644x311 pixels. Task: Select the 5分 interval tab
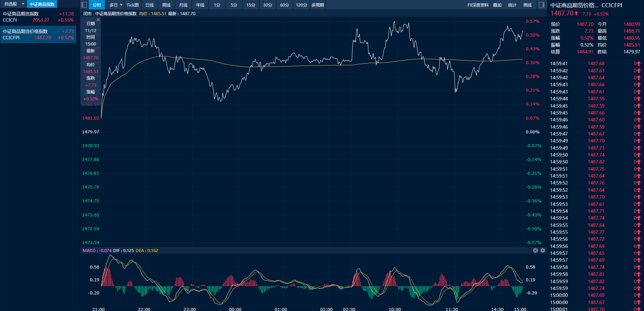[234, 5]
